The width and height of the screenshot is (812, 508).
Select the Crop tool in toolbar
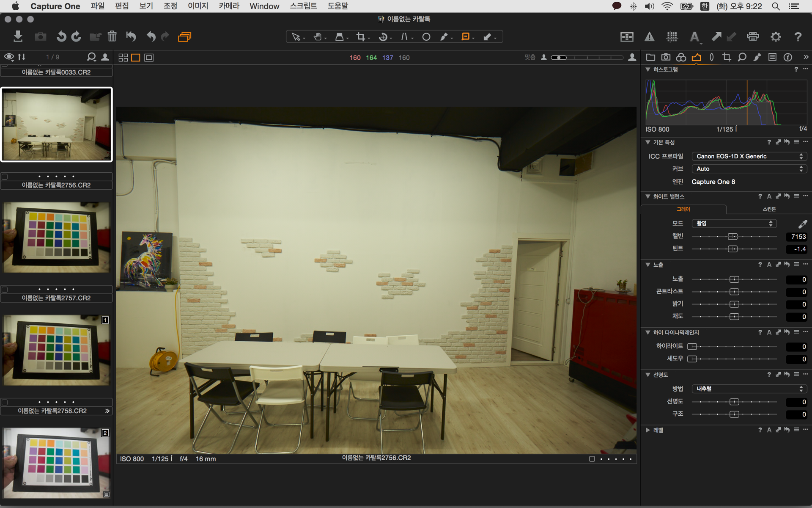tap(361, 37)
